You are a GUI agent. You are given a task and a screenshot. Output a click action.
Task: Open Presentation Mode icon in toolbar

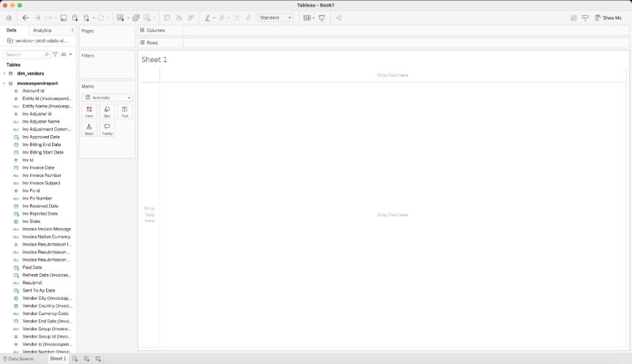point(322,18)
